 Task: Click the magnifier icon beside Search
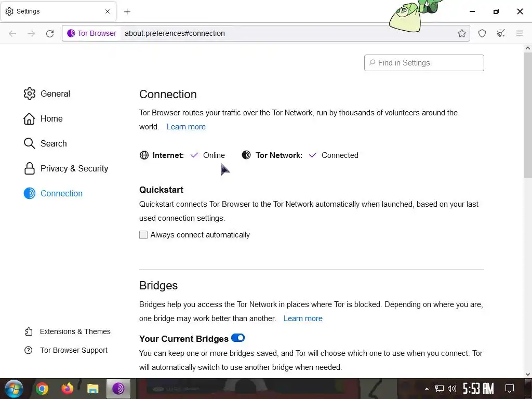click(x=30, y=143)
